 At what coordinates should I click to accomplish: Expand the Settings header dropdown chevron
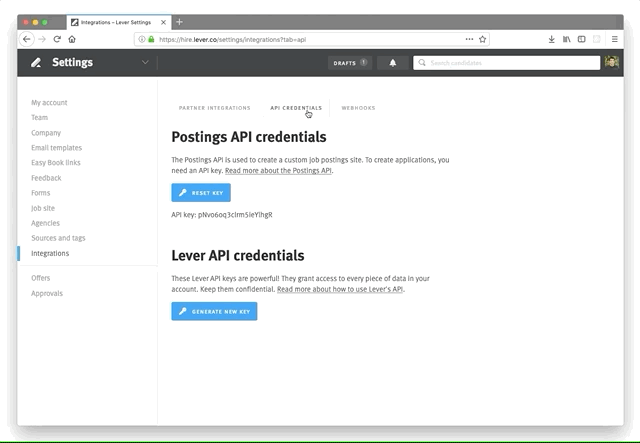(x=145, y=62)
